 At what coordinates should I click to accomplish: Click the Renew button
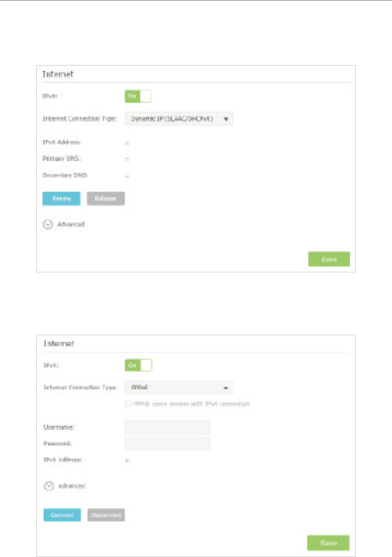(x=61, y=199)
